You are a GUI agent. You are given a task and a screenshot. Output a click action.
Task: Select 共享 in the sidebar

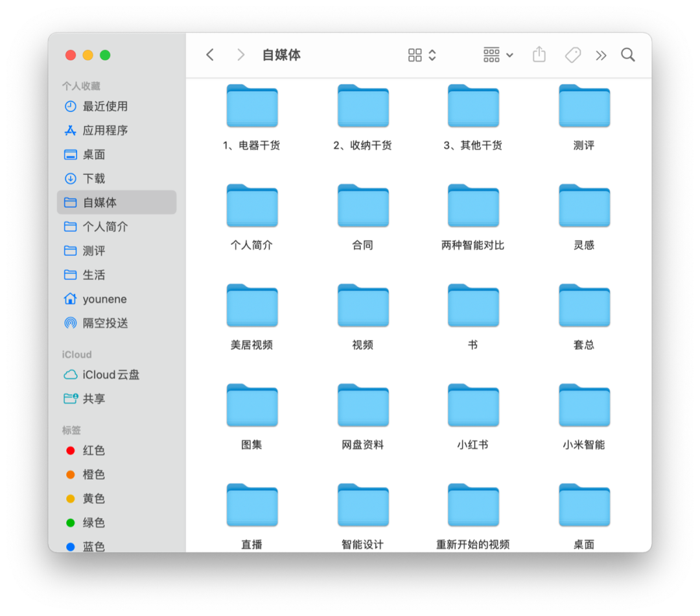117,399
